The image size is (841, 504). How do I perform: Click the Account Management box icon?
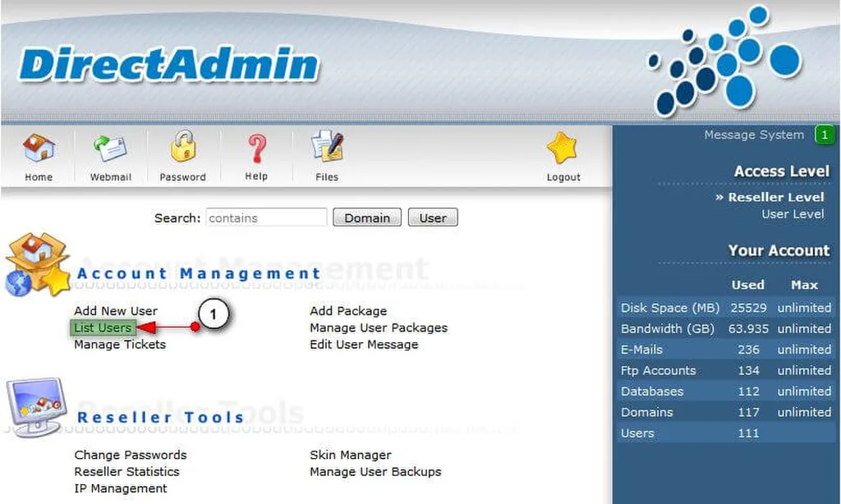click(x=38, y=264)
